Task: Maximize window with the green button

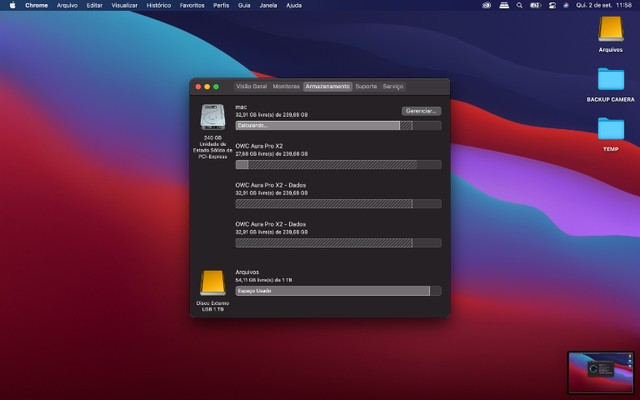Action: [216, 87]
